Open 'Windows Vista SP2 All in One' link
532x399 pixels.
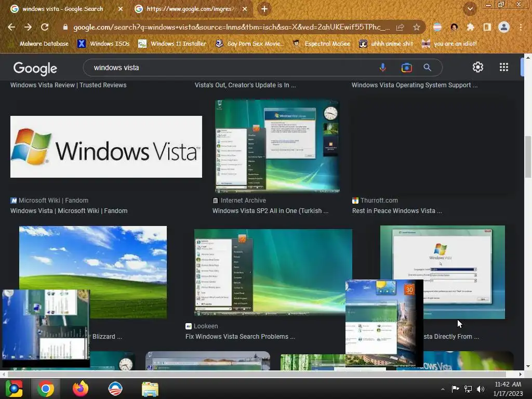point(270,211)
